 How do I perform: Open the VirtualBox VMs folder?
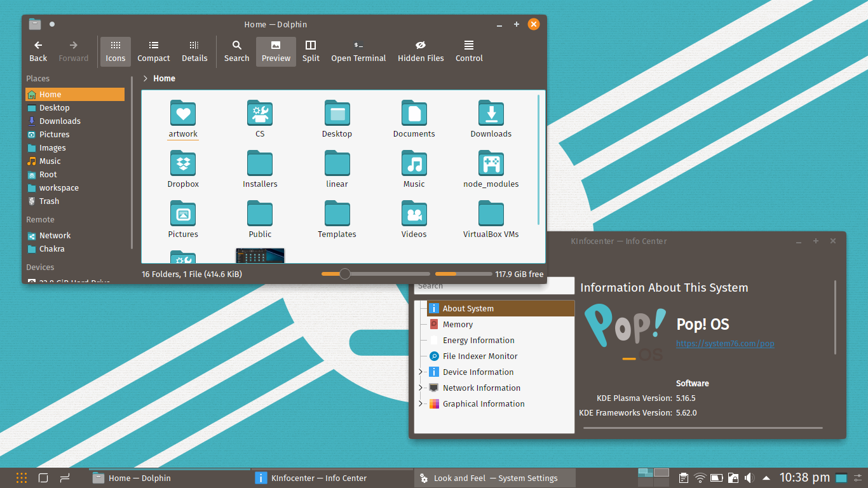tap(491, 219)
